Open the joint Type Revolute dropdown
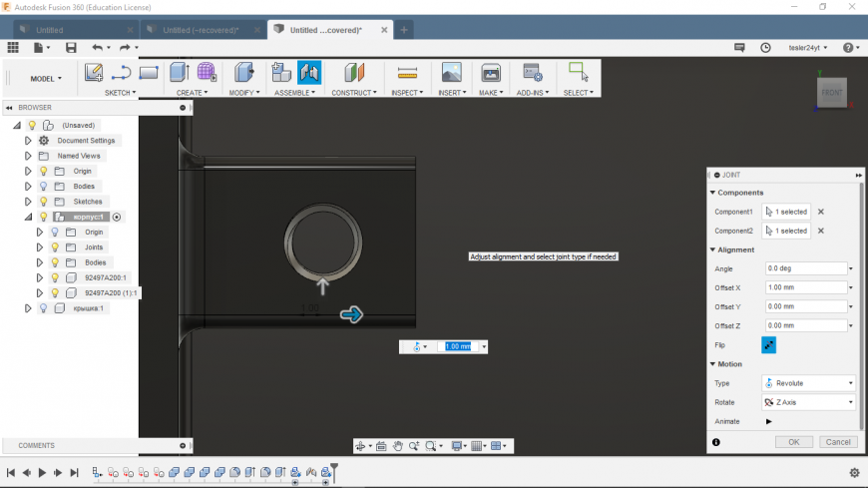The height and width of the screenshot is (488, 868). click(808, 383)
